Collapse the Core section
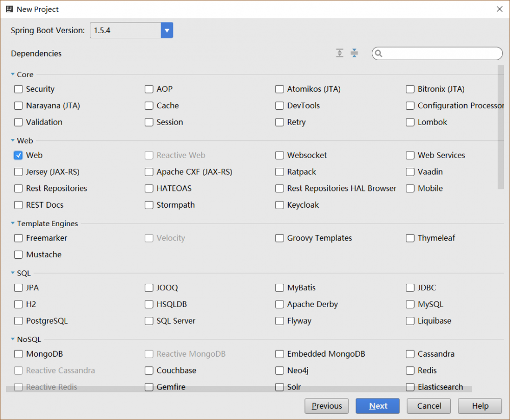 (x=13, y=75)
